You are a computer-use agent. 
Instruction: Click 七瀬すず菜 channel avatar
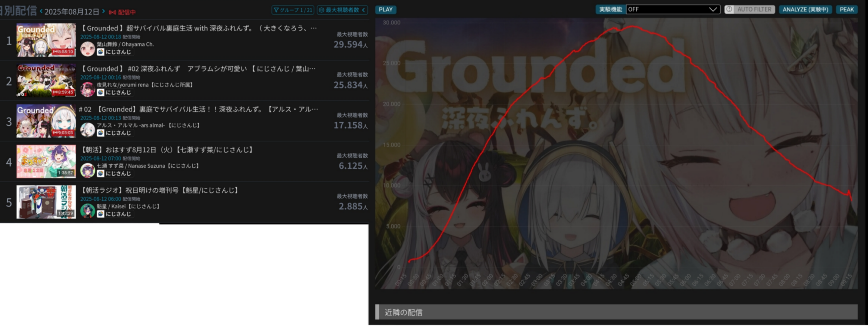tap(88, 170)
